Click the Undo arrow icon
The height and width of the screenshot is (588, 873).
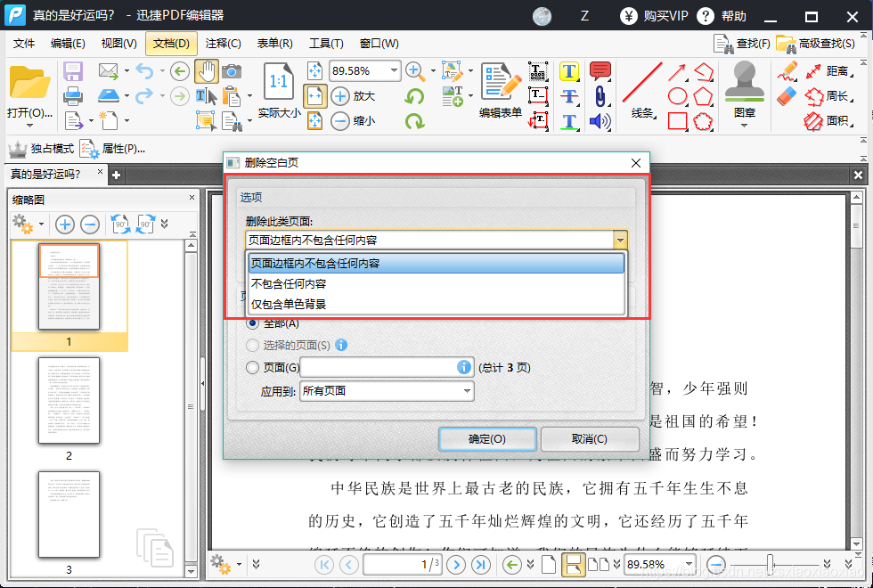[x=144, y=71]
